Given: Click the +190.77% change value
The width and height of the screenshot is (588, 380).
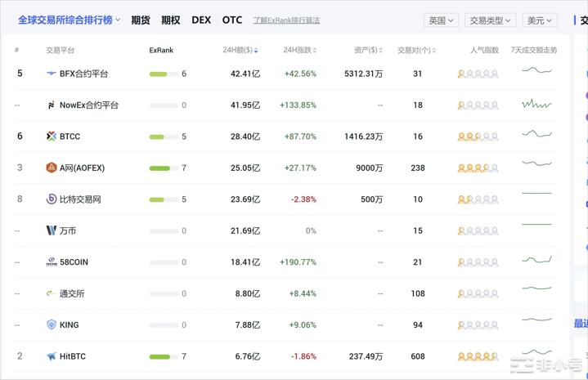Looking at the screenshot, I should [x=298, y=262].
